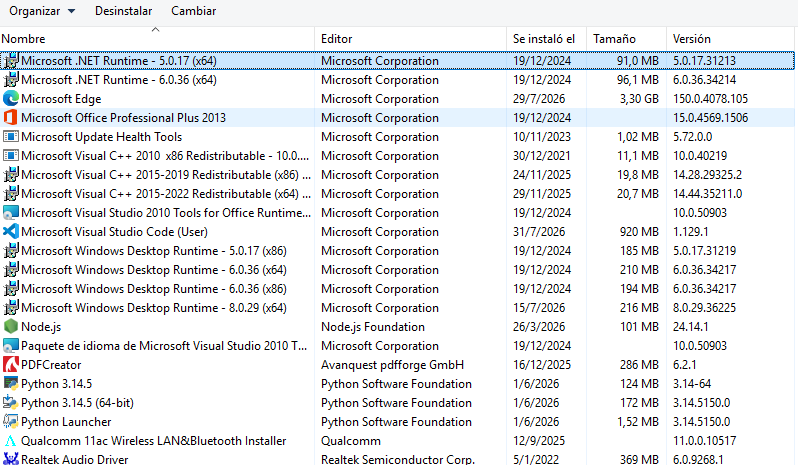Click the PDFCreator icon

[x=11, y=365]
